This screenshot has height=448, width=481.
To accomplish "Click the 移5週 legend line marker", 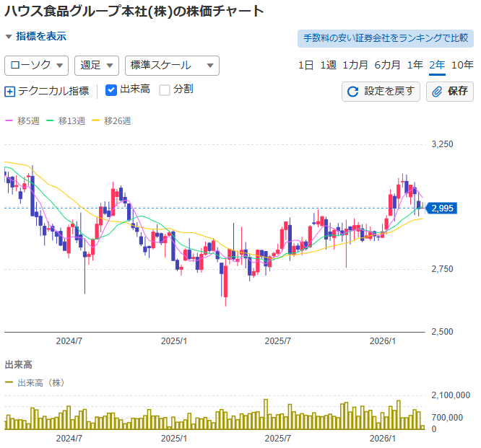I will click(9, 120).
